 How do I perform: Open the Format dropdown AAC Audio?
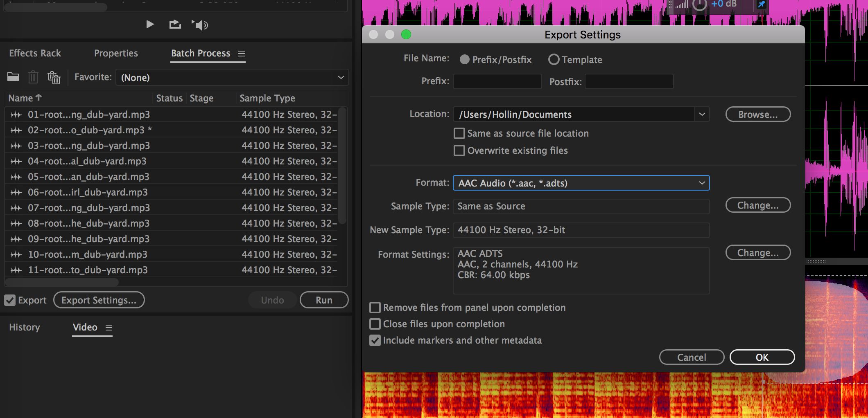pos(581,183)
